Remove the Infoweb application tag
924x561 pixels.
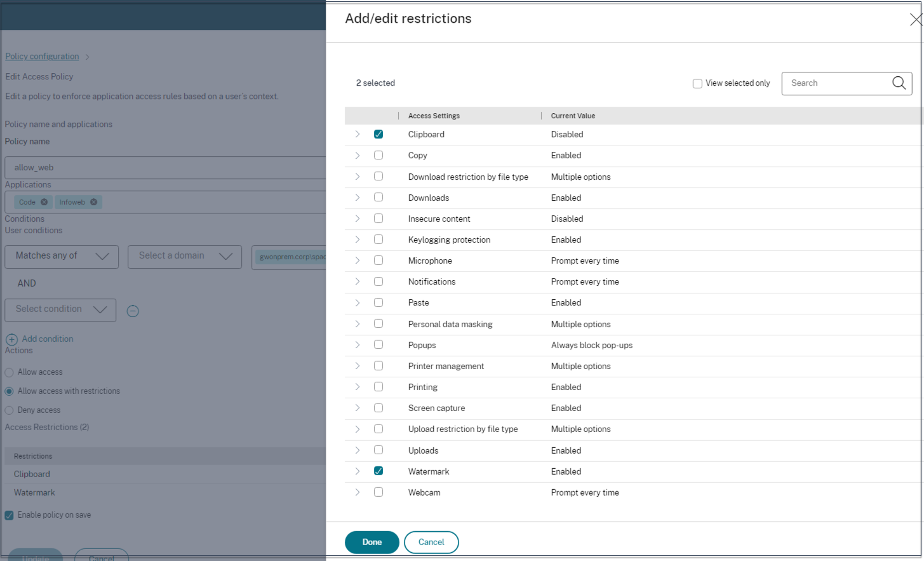[93, 202]
